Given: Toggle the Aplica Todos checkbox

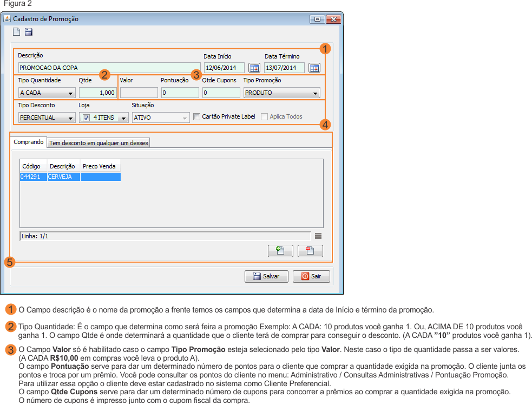Looking at the screenshot, I should (x=264, y=117).
